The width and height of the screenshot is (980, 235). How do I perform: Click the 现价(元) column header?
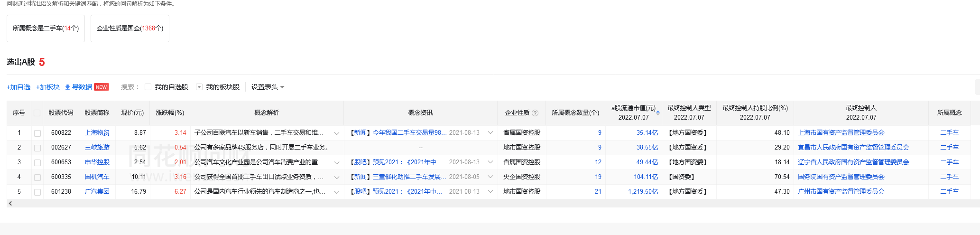point(132,113)
